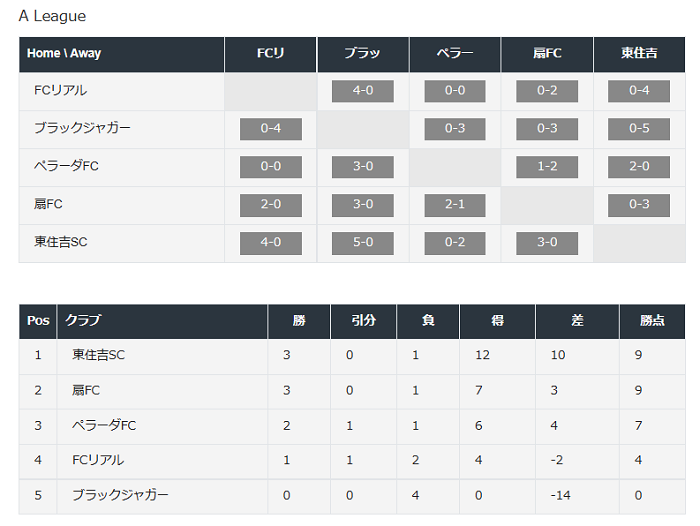Open 東住吉SC in the standings table
The width and height of the screenshot is (700, 526).
98,355
